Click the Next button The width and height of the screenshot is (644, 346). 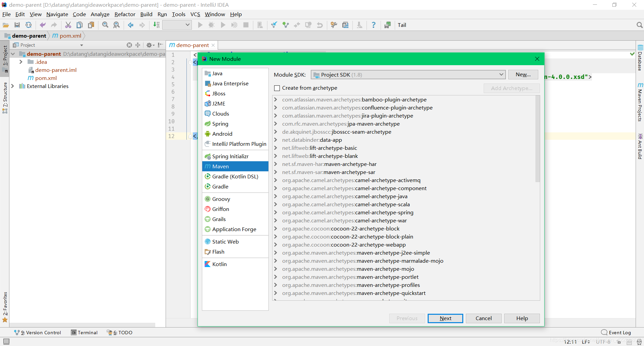(445, 318)
